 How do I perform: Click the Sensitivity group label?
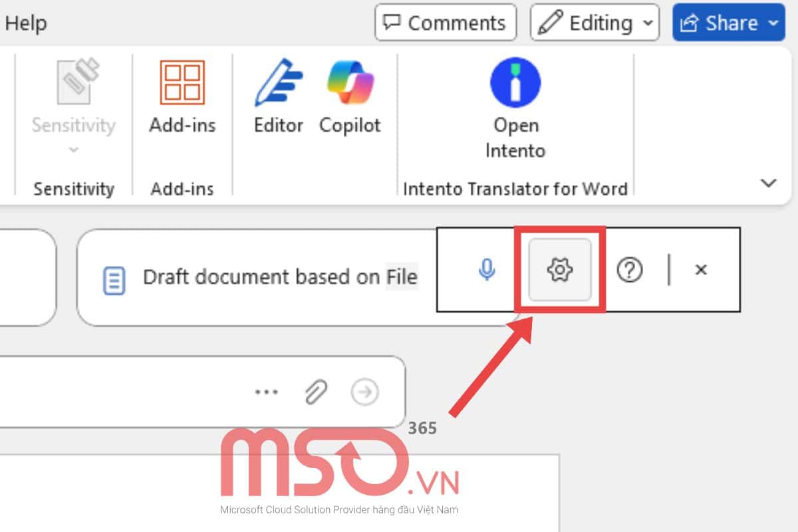[x=74, y=189]
